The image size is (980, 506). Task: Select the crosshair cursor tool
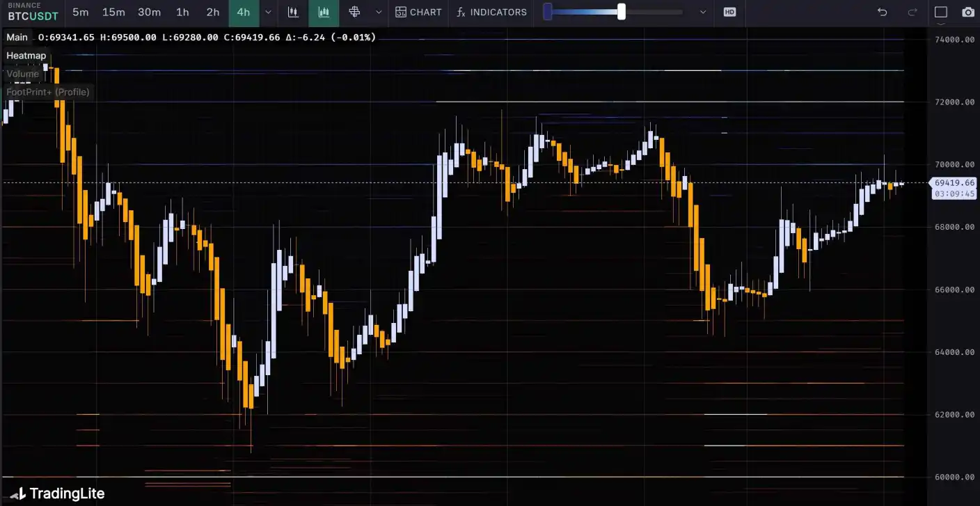pos(354,12)
